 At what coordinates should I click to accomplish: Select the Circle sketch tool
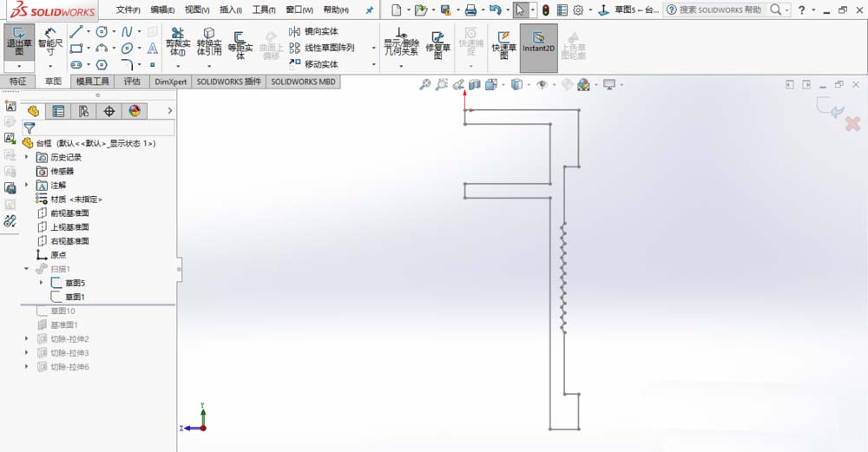coord(102,32)
